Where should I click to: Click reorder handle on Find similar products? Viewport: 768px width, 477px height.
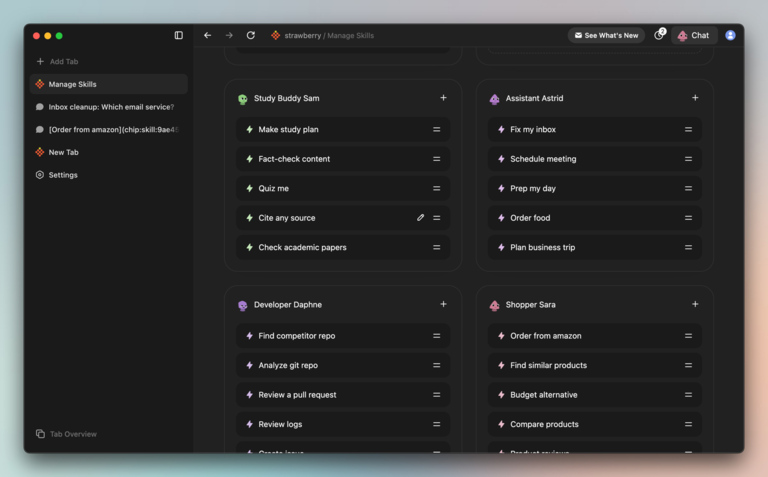[688, 365]
